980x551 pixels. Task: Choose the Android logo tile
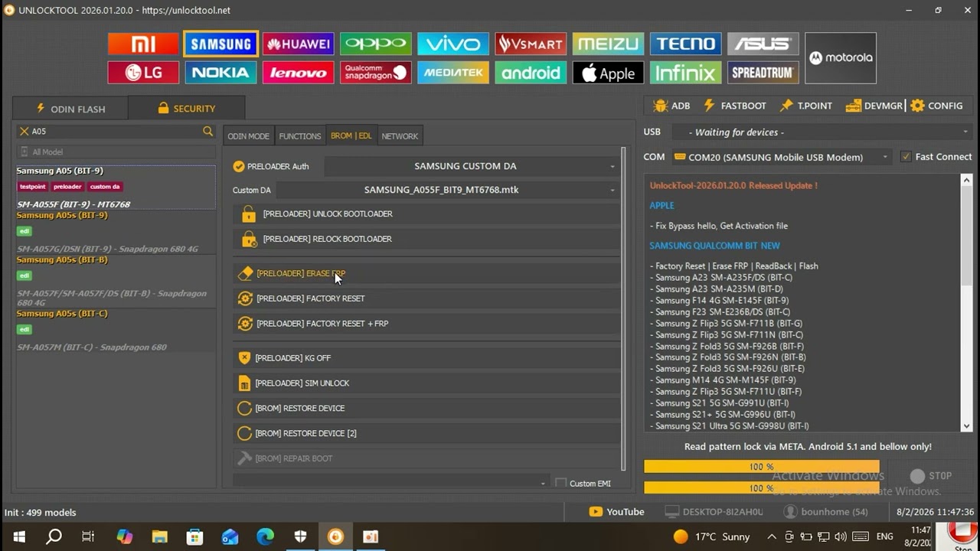pyautogui.click(x=531, y=73)
